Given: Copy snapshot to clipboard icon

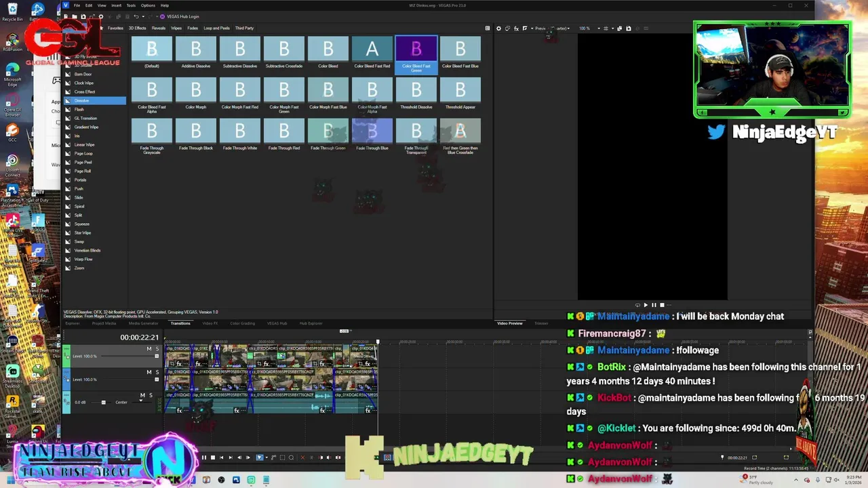Looking at the screenshot, I should click(620, 28).
